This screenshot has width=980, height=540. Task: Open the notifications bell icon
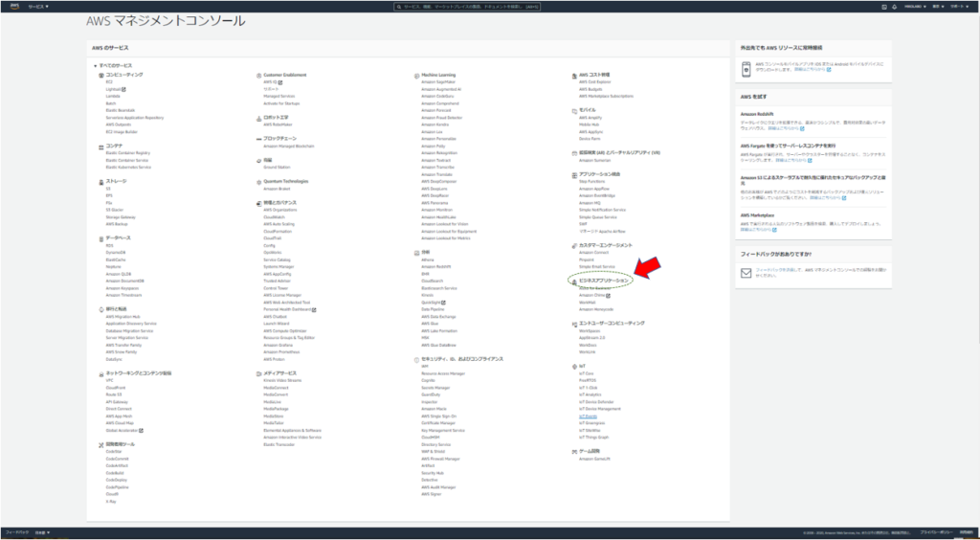[x=895, y=7]
